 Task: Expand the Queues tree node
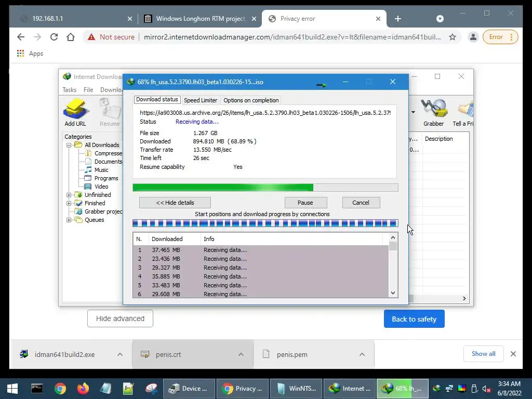(x=69, y=220)
